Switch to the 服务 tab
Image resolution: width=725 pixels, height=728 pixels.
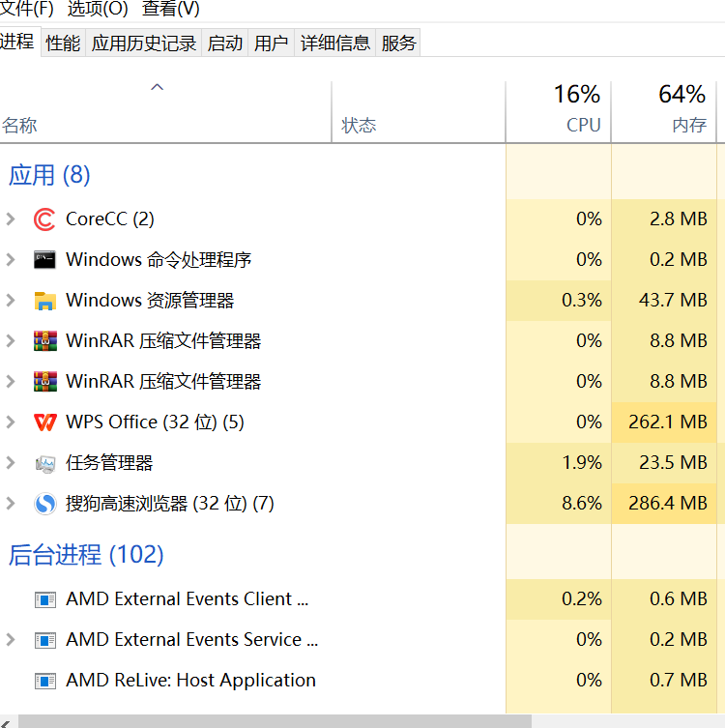point(398,44)
